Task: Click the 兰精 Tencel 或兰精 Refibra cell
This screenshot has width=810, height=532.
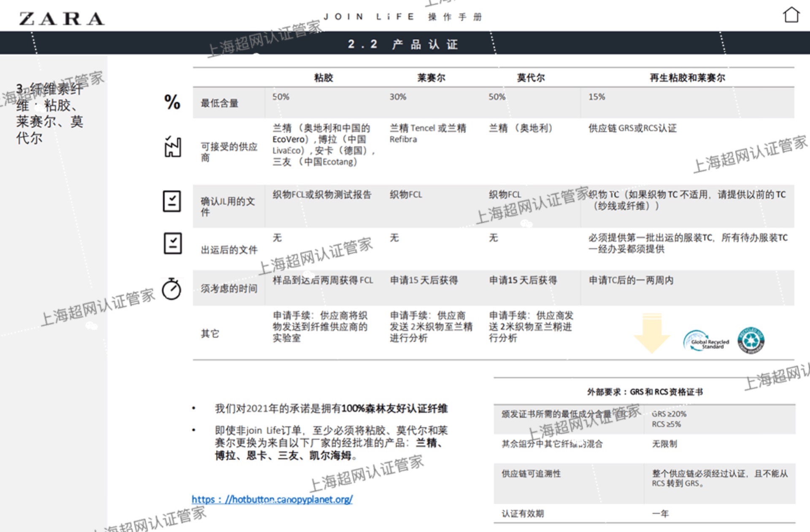Action: 428,133
